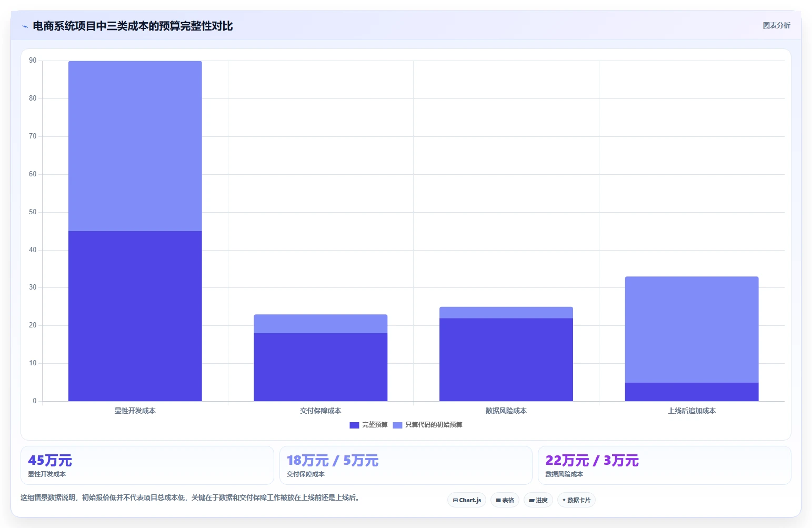The height and width of the screenshot is (528, 812).
Task: Click the 上线后追加成本 x-axis label
Action: [691, 411]
